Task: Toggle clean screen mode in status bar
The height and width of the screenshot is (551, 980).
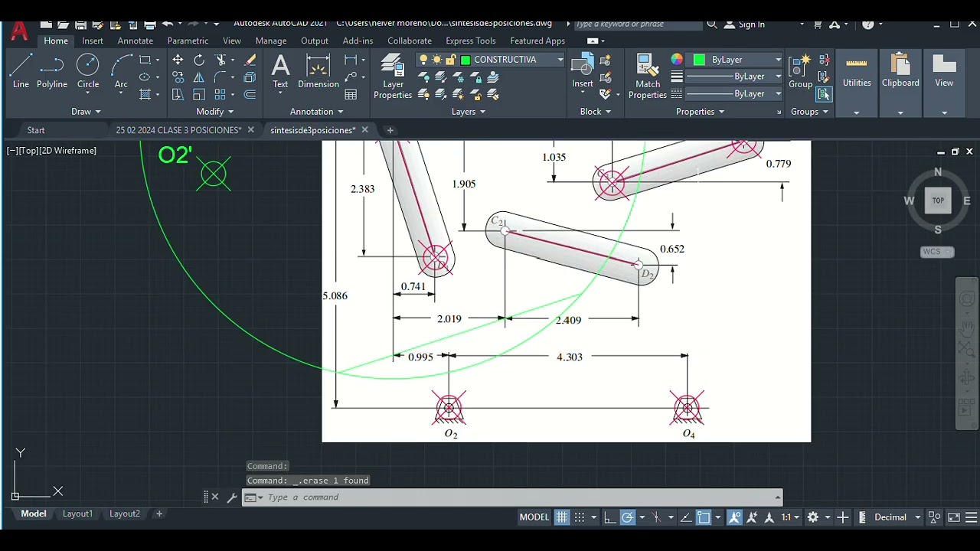Action: (954, 517)
